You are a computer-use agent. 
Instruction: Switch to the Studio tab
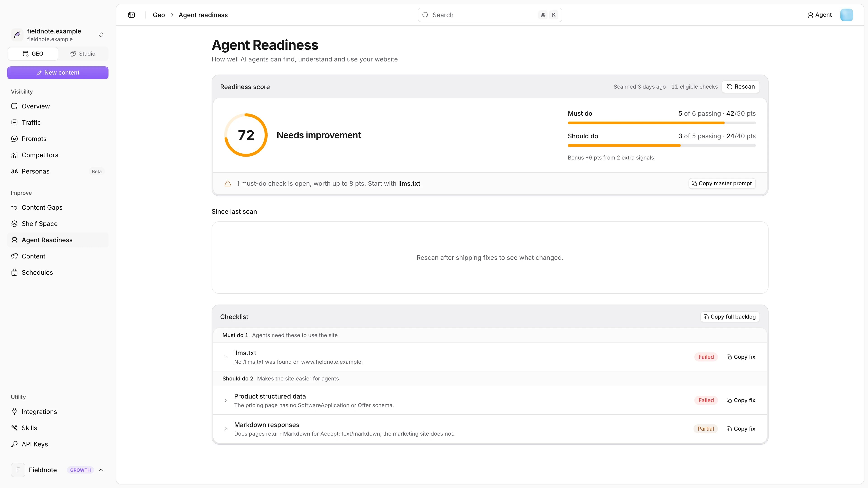tap(83, 54)
